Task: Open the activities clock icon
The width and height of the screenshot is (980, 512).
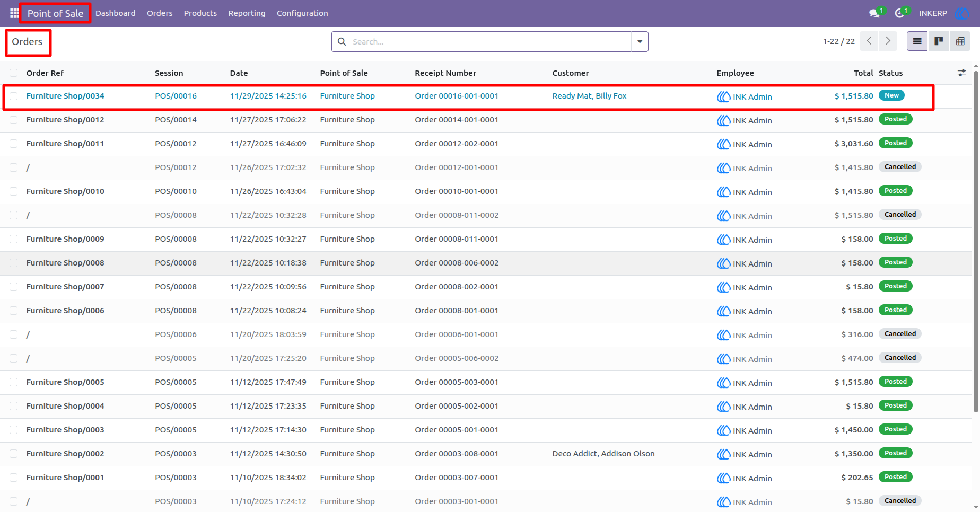Action: point(899,13)
